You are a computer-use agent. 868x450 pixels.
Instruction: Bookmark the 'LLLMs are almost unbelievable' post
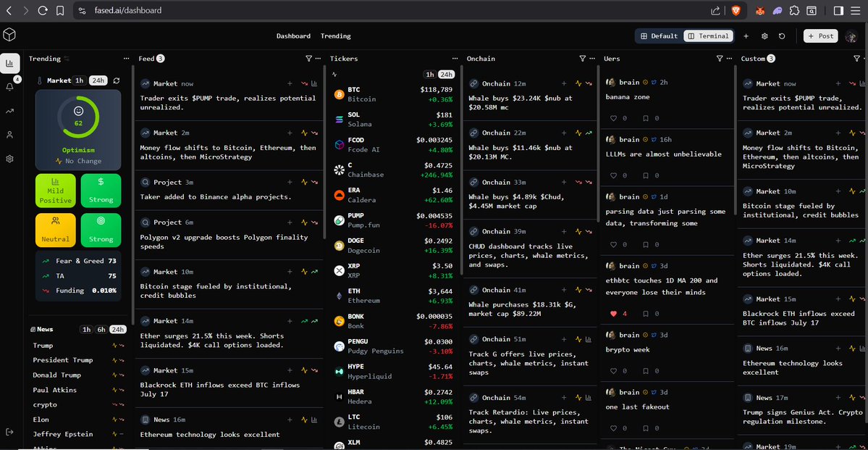click(646, 175)
